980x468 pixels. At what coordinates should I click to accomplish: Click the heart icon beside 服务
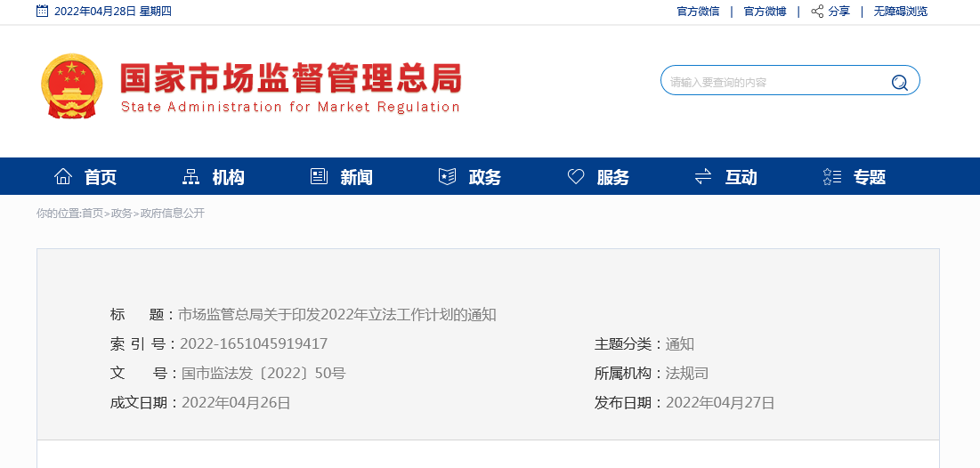tap(576, 177)
